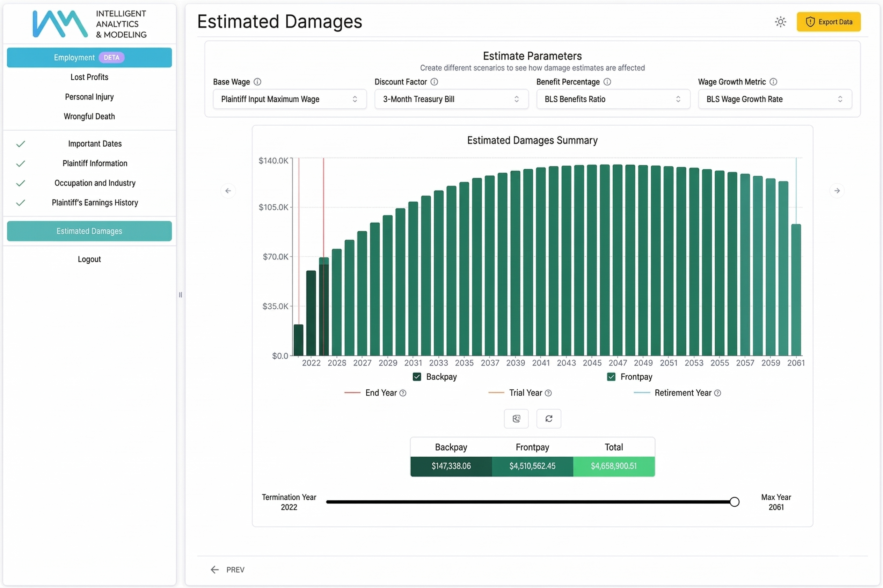This screenshot has height=588, width=883.
Task: Toggle the Backpay checkbox
Action: coord(417,377)
